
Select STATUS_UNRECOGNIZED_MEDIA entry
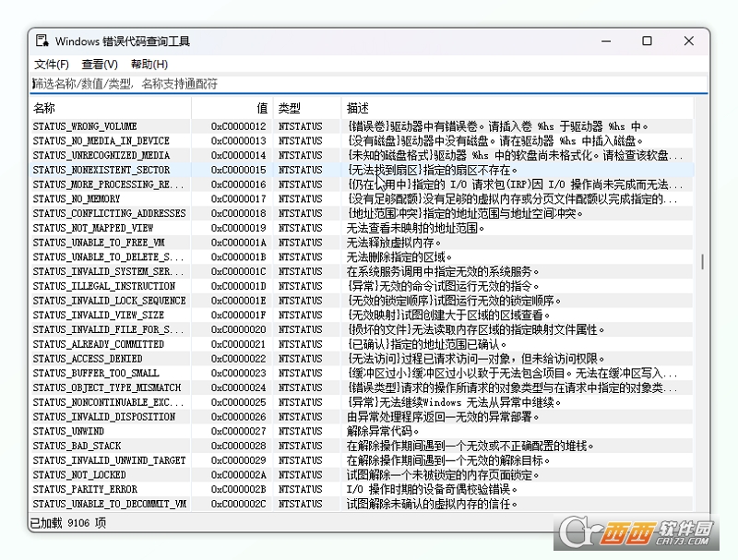[x=363, y=155]
